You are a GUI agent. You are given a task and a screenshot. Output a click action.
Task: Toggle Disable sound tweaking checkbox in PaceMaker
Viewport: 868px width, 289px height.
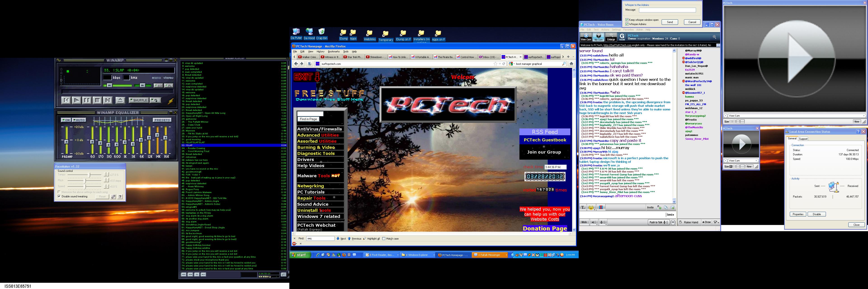pyautogui.click(x=59, y=196)
